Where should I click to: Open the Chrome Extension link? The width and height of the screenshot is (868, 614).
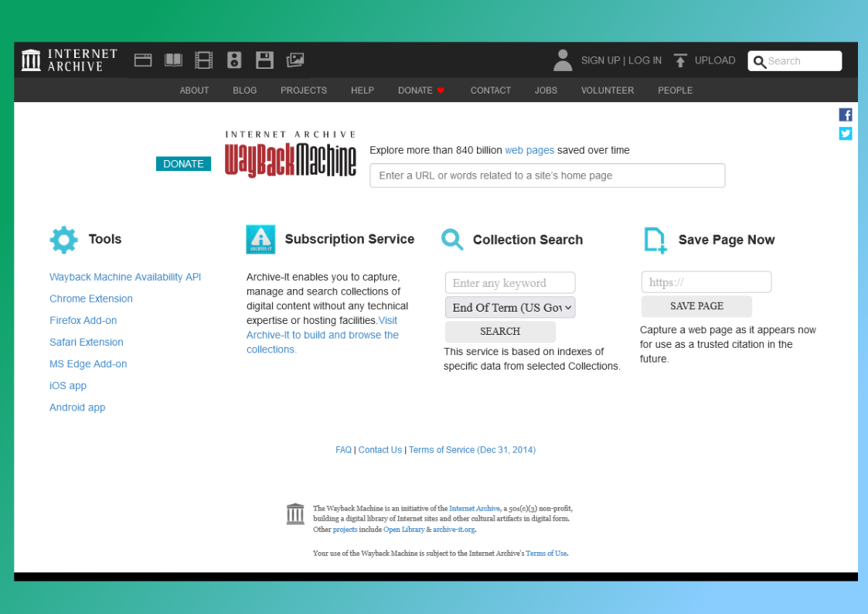click(90, 298)
